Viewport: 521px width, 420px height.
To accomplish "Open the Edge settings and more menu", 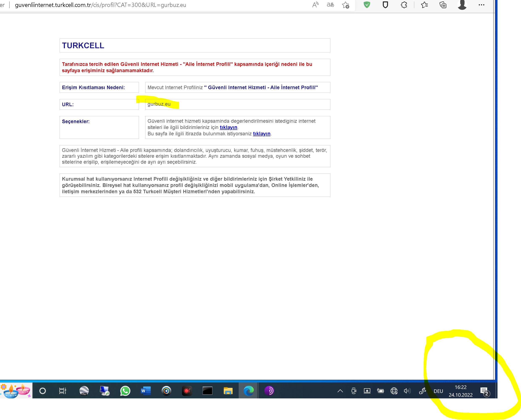I will [x=481, y=5].
